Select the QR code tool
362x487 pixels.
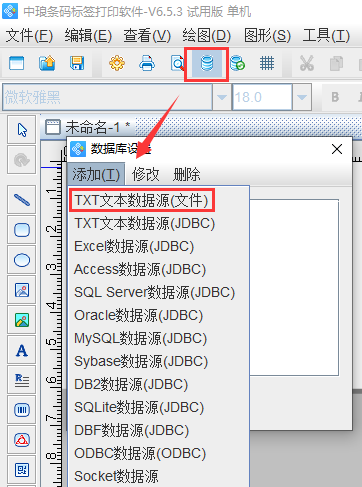[22, 470]
